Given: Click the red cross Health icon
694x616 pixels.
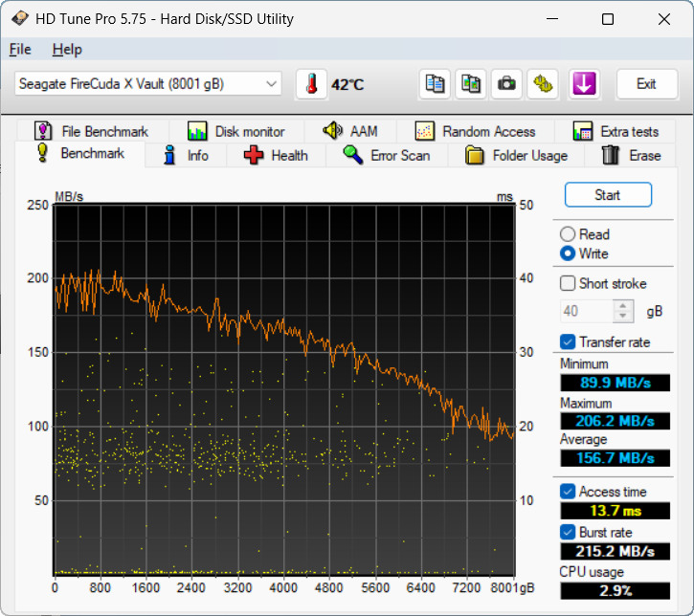Looking at the screenshot, I should [x=253, y=156].
